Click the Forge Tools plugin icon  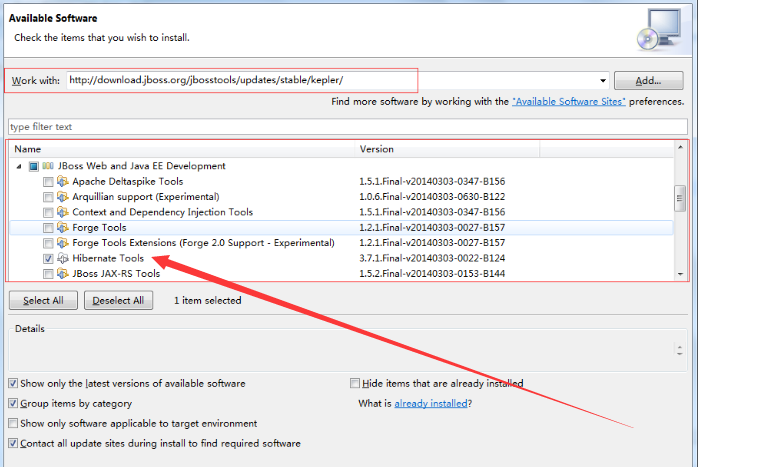63,228
